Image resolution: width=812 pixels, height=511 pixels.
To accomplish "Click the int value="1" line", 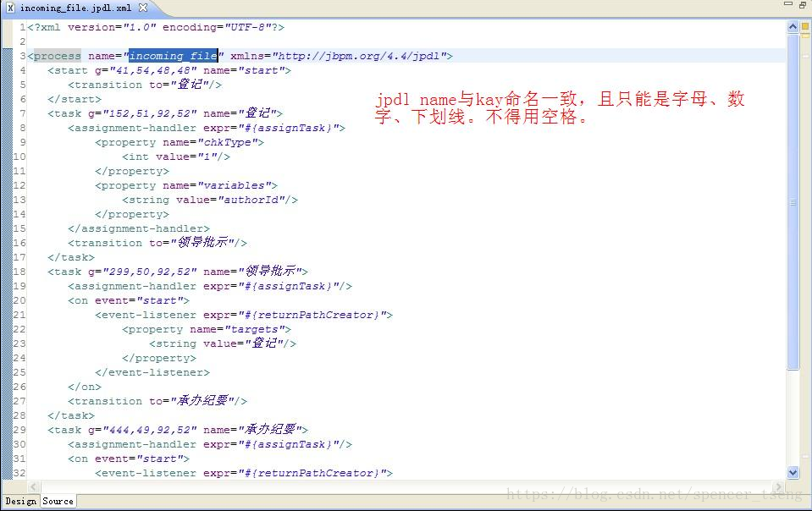I will coord(176,157).
